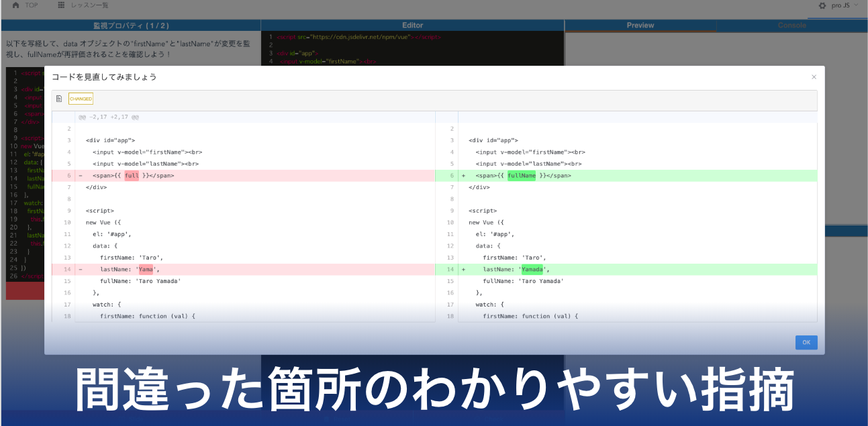Viewport: 868px width, 426px height.
Task: Click the 監視プロパティ (1/2) panel header
Action: 131,25
